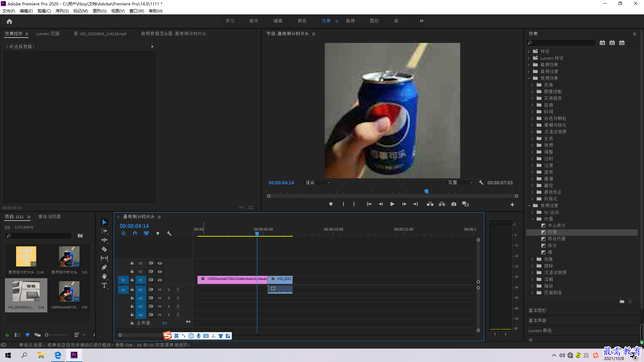Click the Extract button
Viewport: 644px width, 362px height.
[442, 204]
